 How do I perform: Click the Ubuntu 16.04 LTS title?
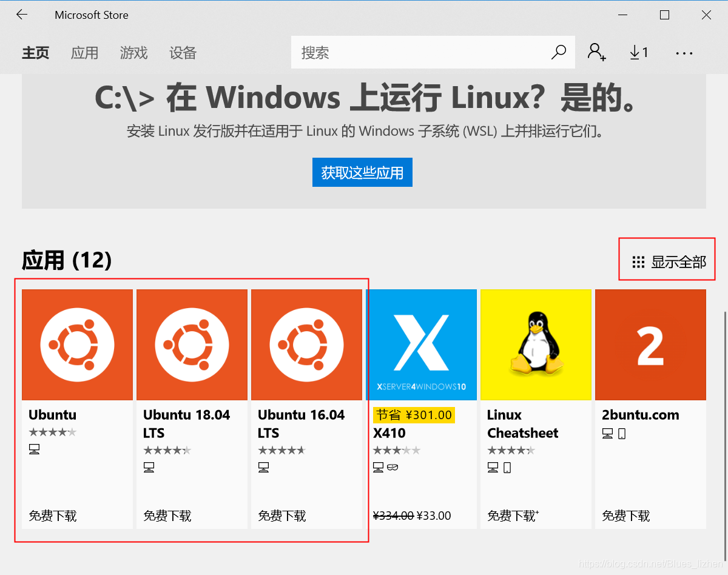coord(302,424)
